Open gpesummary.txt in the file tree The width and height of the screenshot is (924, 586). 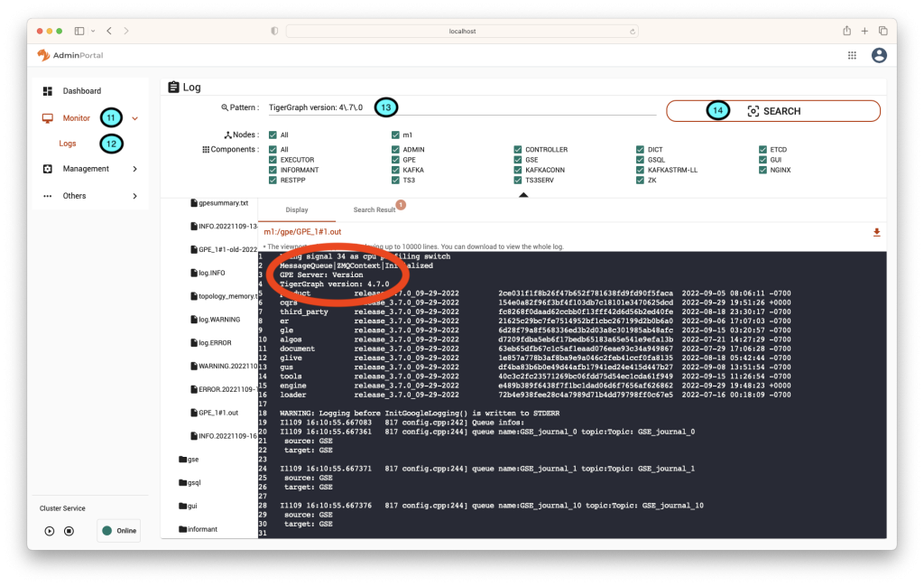click(x=219, y=203)
